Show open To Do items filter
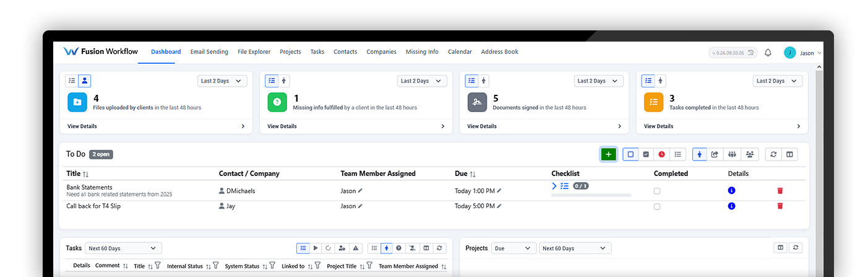The height and width of the screenshot is (277, 868). pos(630,154)
